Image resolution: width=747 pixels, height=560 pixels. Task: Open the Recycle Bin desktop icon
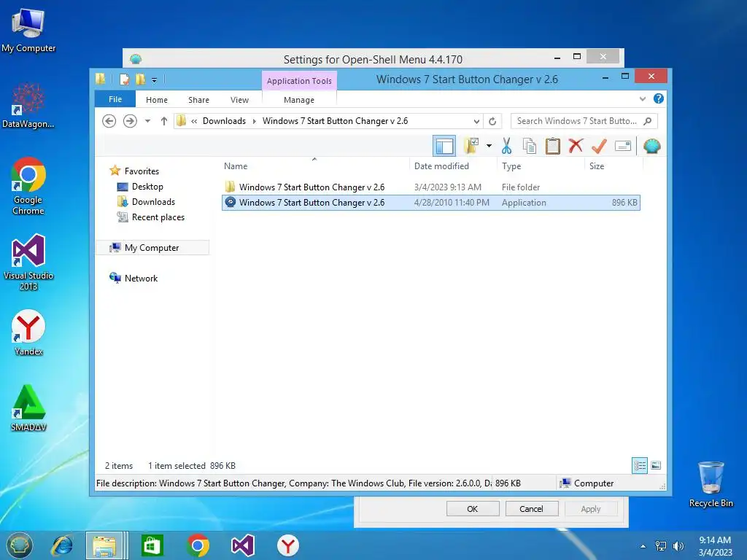point(711,484)
